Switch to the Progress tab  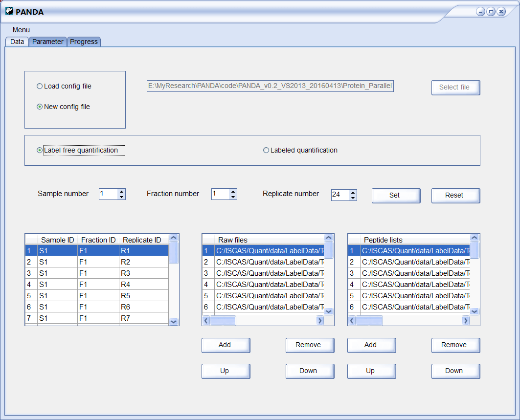84,42
